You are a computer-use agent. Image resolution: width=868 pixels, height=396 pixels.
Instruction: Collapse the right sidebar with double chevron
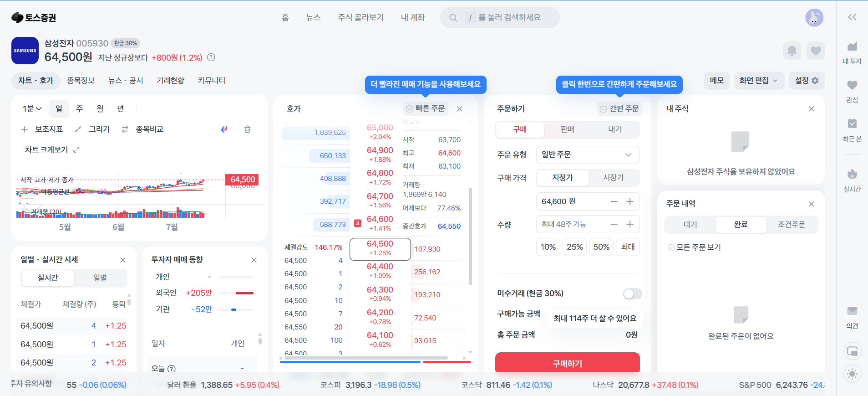[x=852, y=17]
